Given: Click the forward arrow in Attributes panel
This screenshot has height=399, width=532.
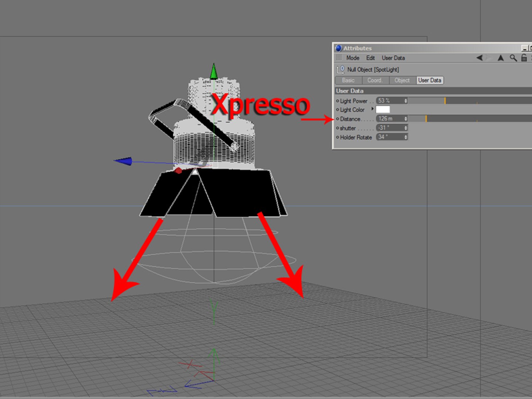Looking at the screenshot, I should click(x=489, y=58).
